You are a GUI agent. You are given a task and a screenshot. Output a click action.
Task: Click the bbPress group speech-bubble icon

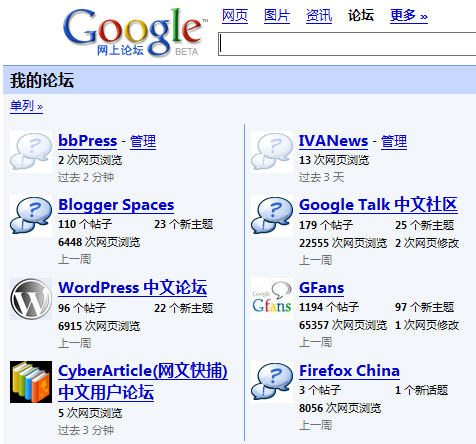31,152
